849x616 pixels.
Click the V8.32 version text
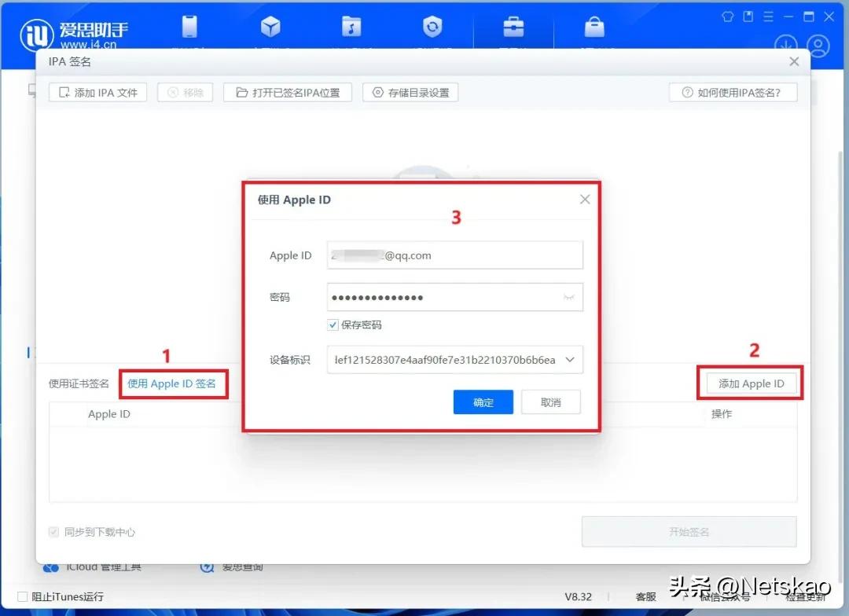tap(579, 596)
